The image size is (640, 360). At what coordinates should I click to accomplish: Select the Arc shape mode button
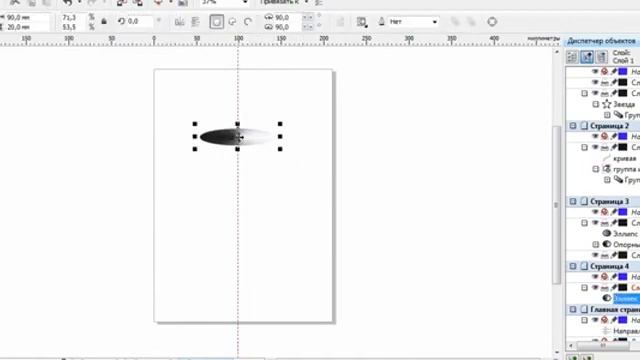(x=248, y=22)
